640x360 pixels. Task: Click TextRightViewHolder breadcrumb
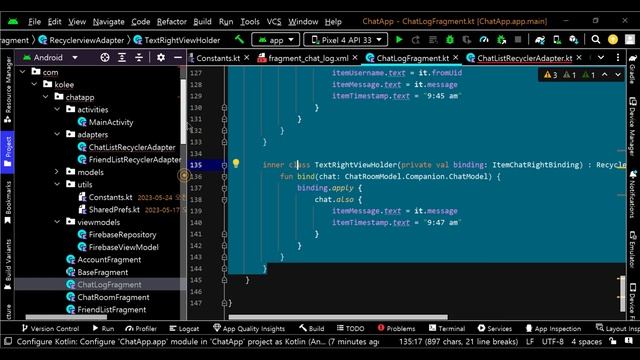click(x=182, y=40)
